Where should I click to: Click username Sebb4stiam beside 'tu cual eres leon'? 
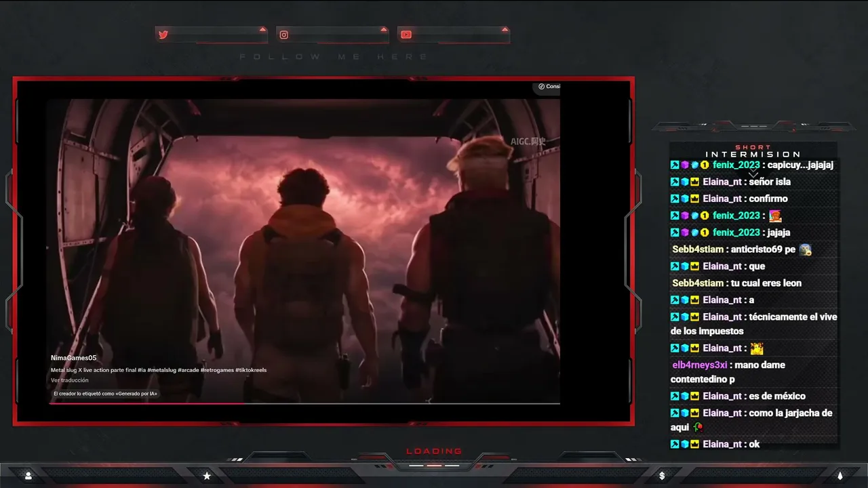[698, 283]
